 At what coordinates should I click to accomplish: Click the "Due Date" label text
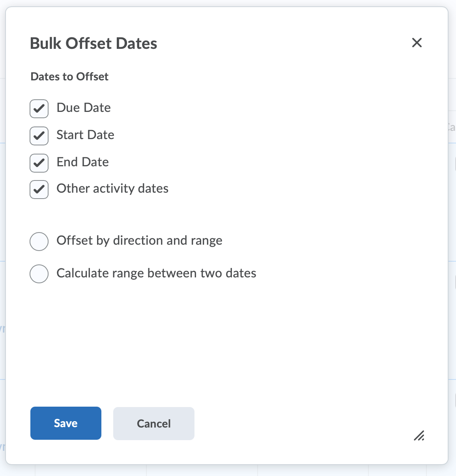point(84,108)
